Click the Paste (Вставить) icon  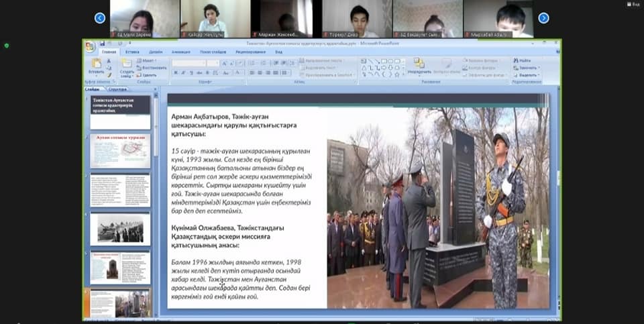[x=96, y=65]
